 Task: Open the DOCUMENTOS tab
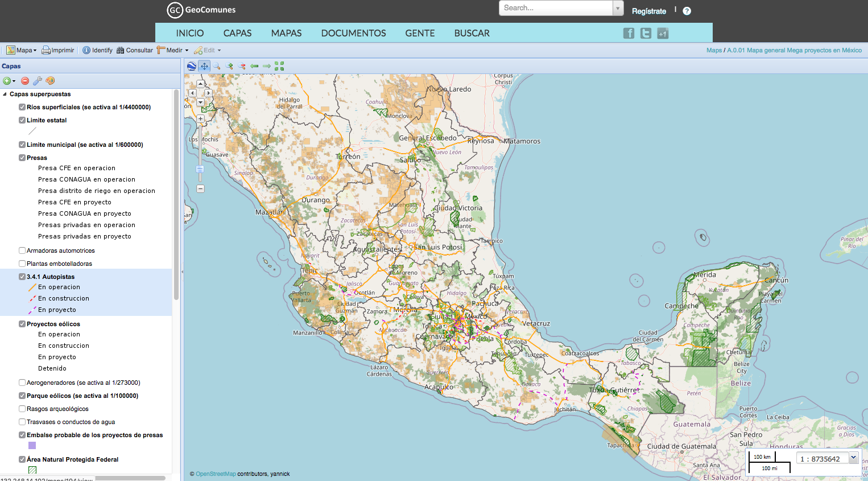pos(353,33)
